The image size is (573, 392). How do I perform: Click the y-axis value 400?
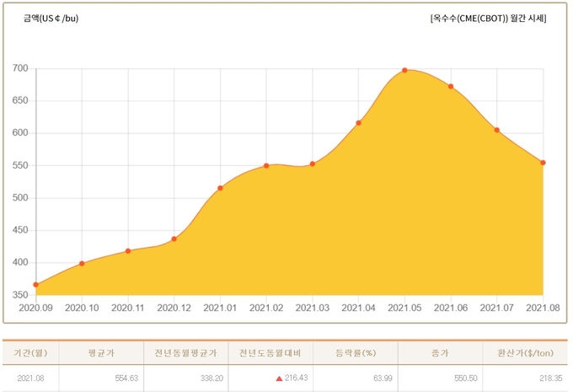[20, 262]
